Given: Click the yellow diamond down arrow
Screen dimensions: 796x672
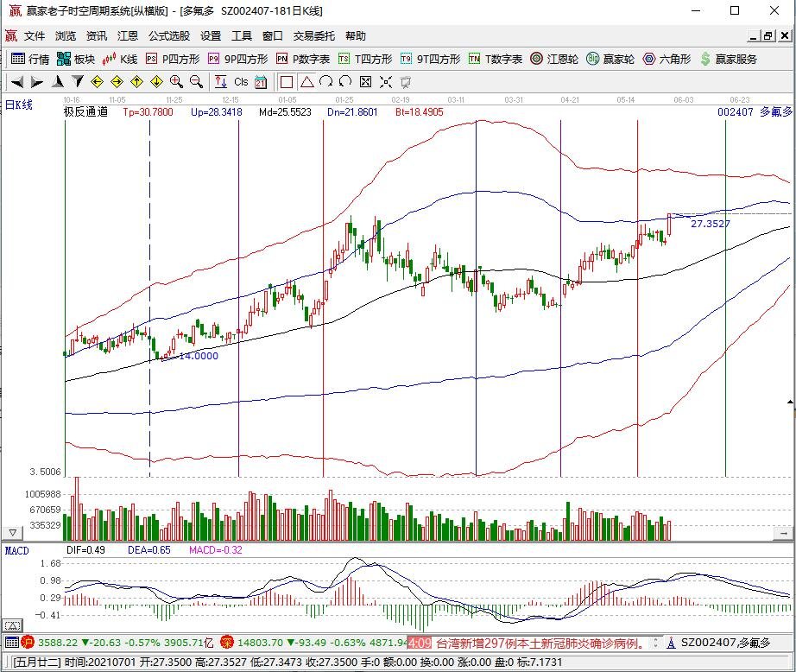Looking at the screenshot, I should 156,82.
